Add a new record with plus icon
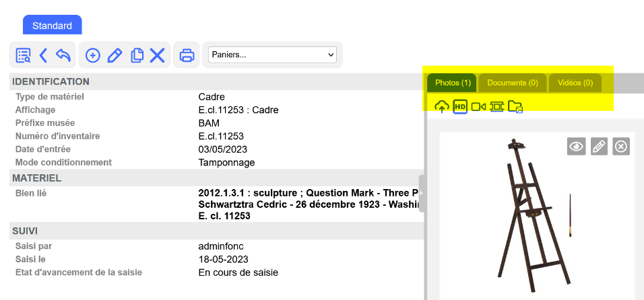This screenshot has height=300, width=644. tap(93, 55)
